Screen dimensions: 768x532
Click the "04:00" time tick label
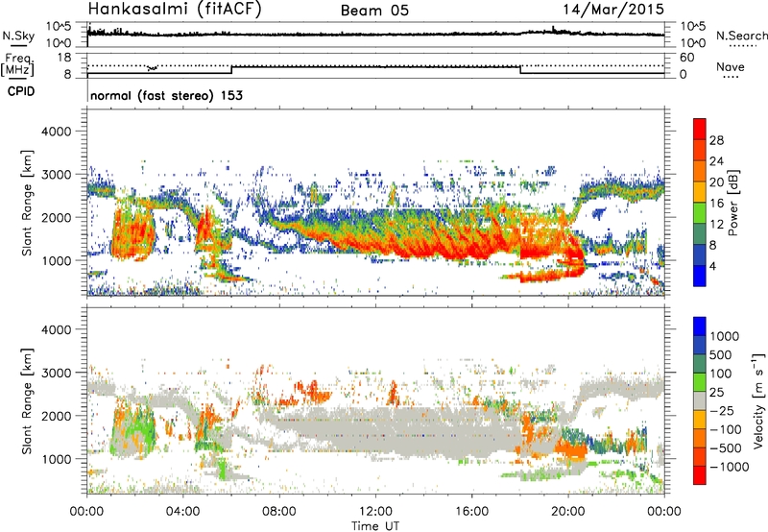pos(183,512)
